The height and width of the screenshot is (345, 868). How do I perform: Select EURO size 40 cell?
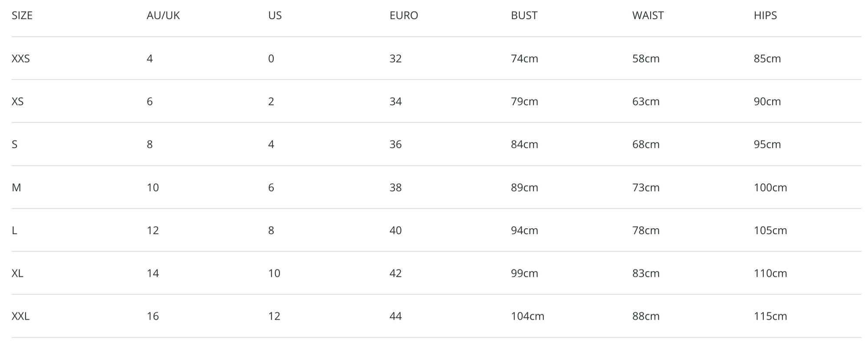tap(396, 230)
